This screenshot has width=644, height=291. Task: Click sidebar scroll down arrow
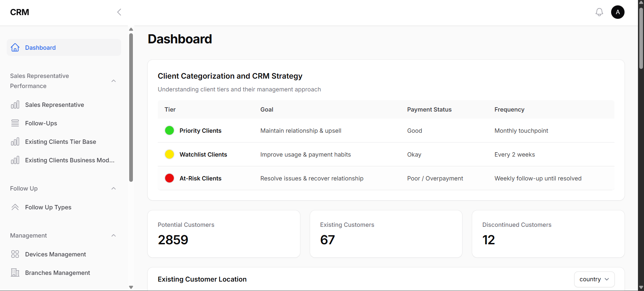coord(131,287)
